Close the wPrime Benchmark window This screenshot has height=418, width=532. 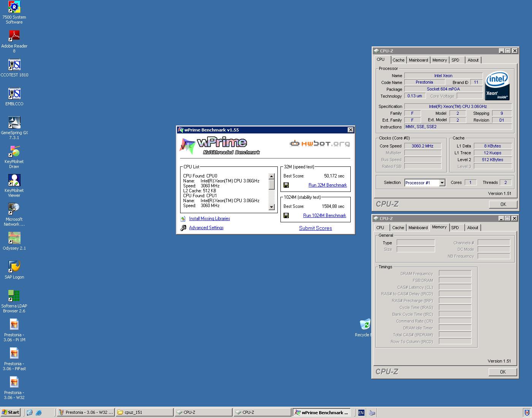click(350, 130)
